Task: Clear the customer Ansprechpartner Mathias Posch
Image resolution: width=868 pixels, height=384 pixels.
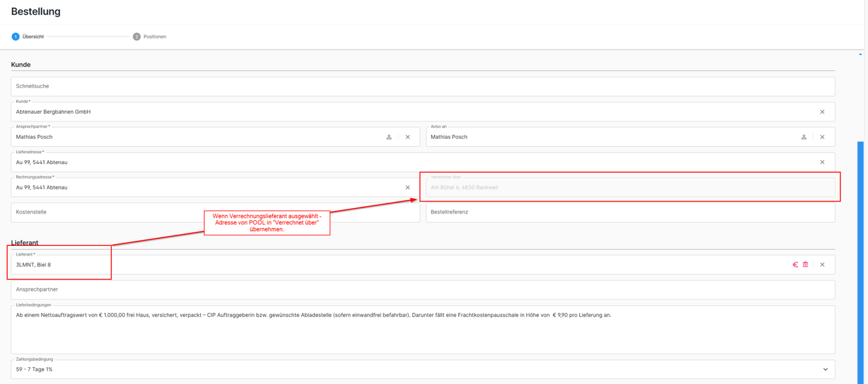Action: tap(407, 137)
